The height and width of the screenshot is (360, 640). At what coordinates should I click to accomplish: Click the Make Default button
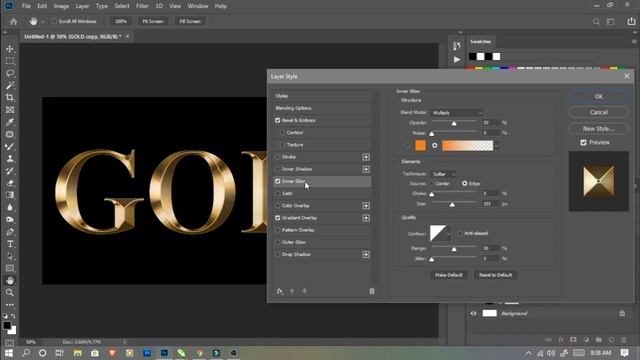(x=449, y=275)
